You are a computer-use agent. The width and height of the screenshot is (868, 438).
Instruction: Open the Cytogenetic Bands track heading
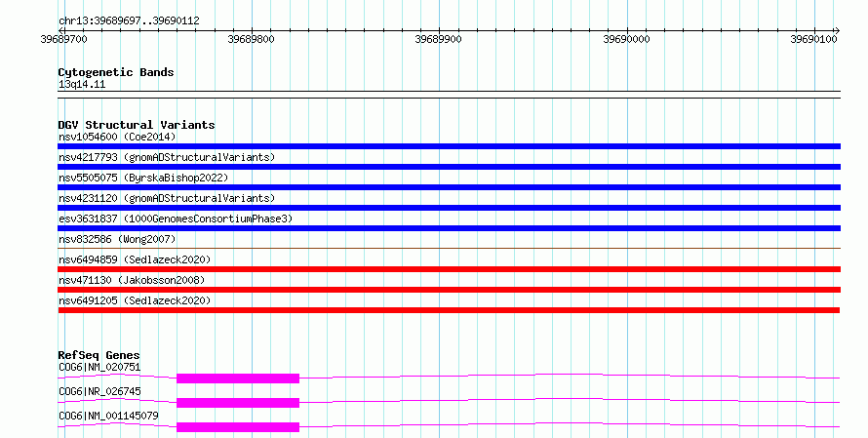116,72
